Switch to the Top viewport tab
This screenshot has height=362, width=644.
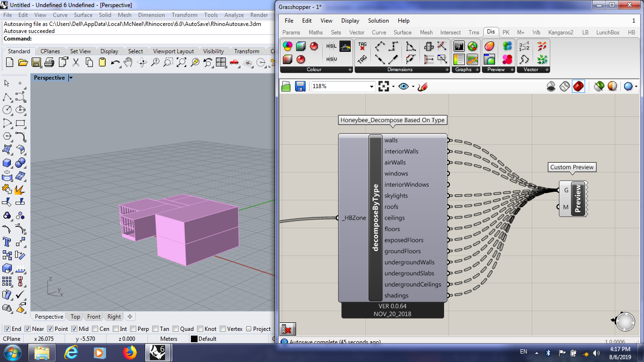point(75,317)
